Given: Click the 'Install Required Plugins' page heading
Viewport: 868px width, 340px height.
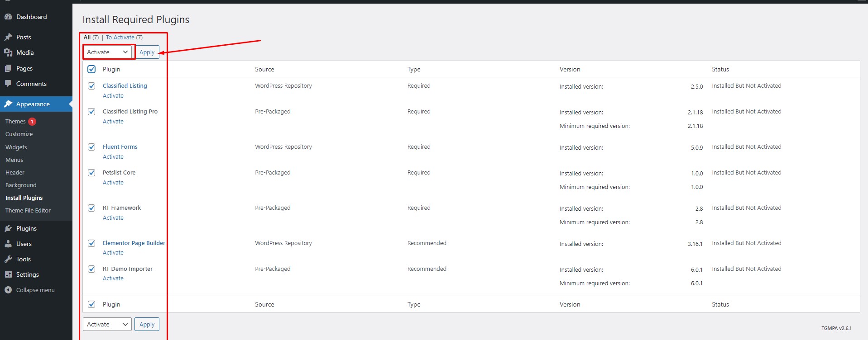Looking at the screenshot, I should pos(136,19).
